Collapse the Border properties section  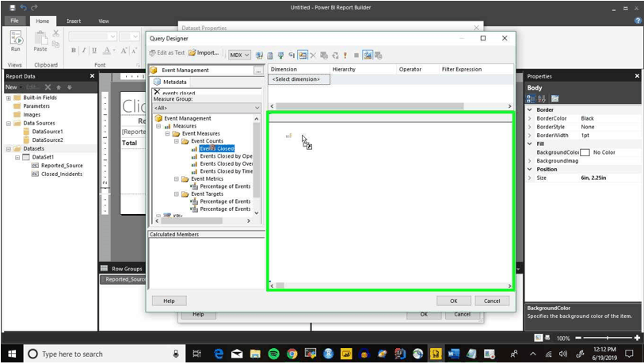tap(530, 109)
